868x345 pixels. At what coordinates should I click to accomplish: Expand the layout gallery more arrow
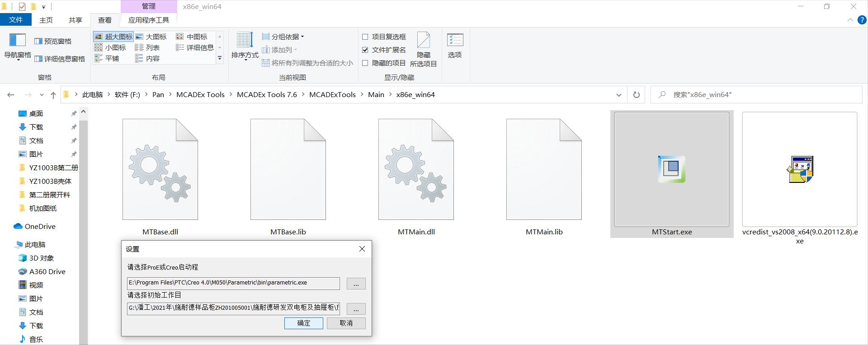[220, 58]
